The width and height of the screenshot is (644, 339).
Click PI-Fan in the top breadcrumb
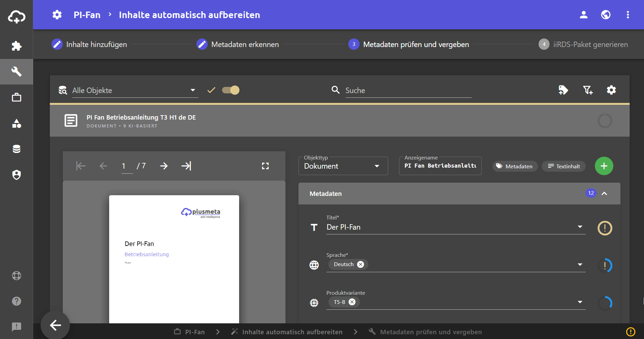coord(87,15)
